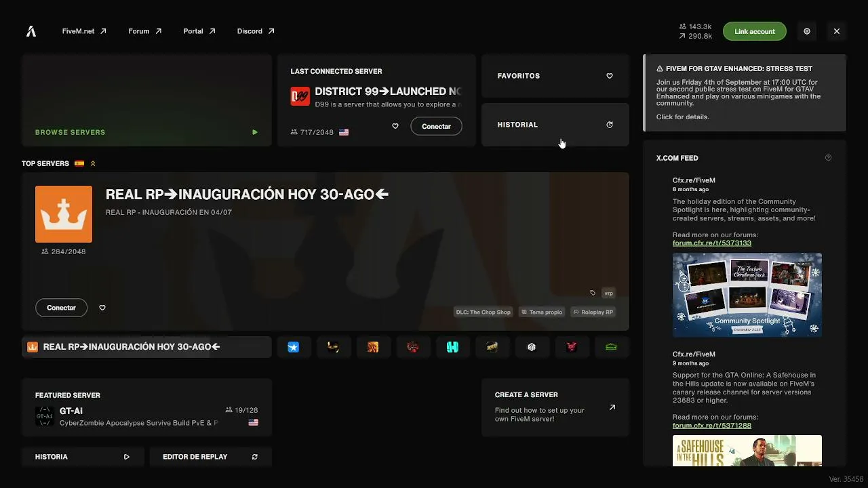This screenshot has height=488, width=868.
Task: Open forum.cfx.re/t/5373133 link
Action: 712,243
